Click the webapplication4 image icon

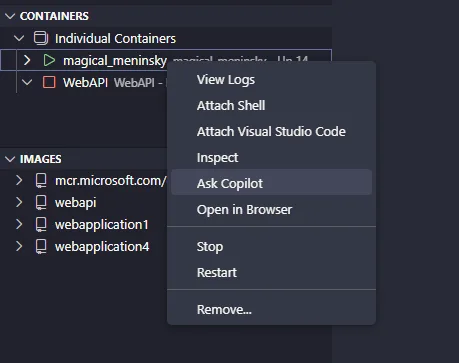point(41,247)
